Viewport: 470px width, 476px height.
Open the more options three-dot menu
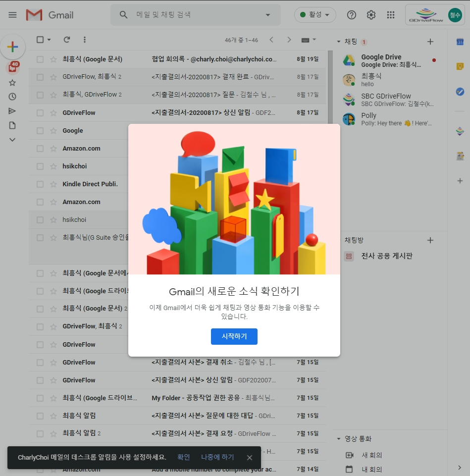(85, 40)
